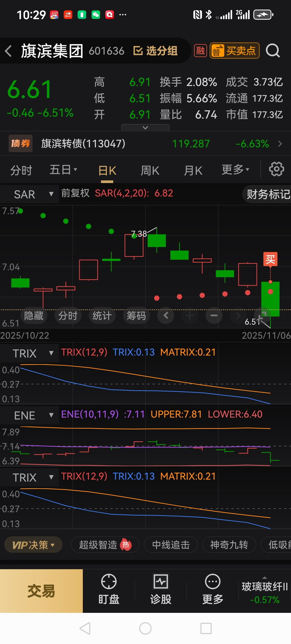Shift the K-line chart right with the arrow

pyautogui.click(x=238, y=316)
